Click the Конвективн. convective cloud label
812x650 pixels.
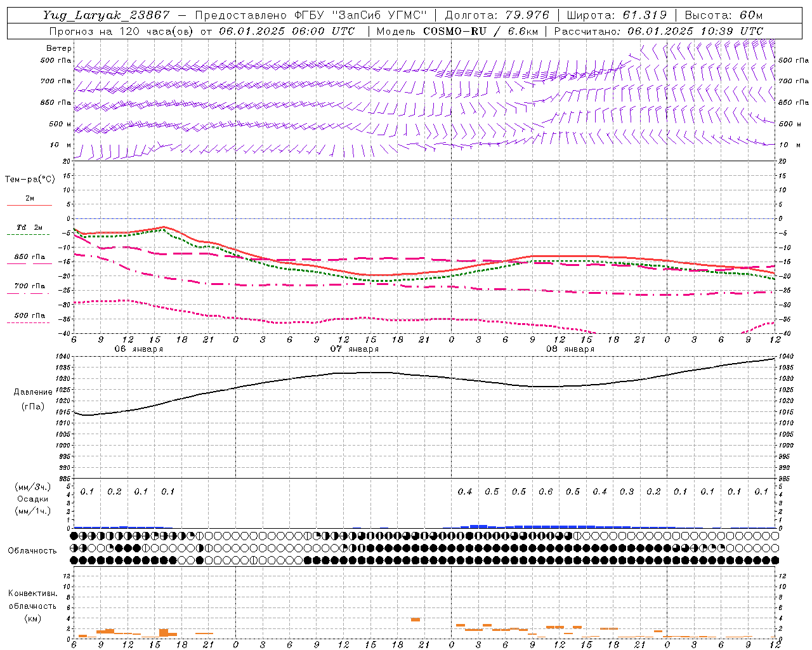[32, 594]
